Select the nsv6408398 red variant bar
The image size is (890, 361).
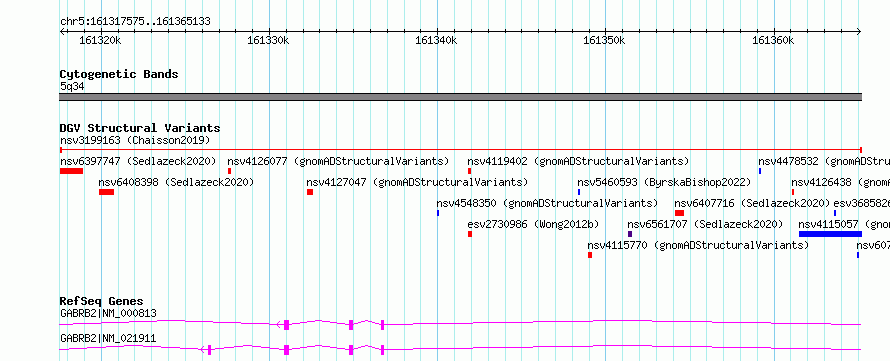[x=106, y=192]
